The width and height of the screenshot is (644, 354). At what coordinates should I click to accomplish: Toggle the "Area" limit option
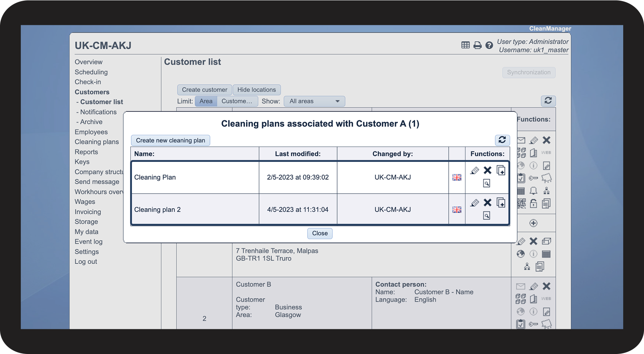coord(206,101)
